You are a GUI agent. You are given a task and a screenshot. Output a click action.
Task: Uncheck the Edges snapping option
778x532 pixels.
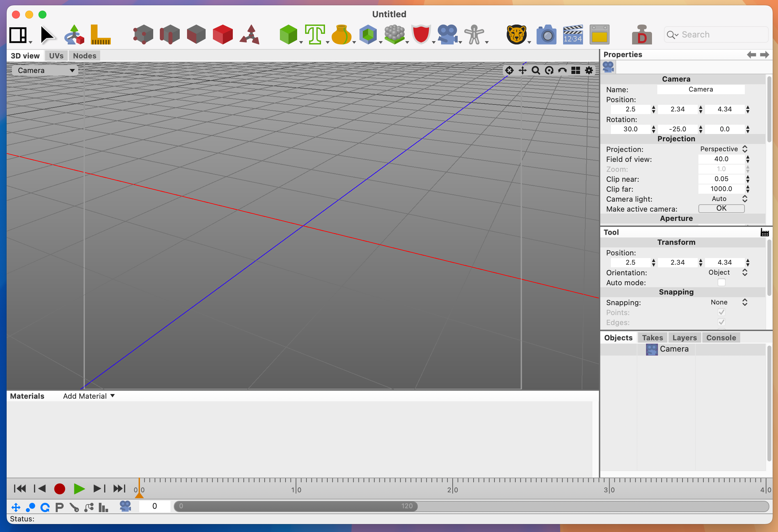pos(721,322)
